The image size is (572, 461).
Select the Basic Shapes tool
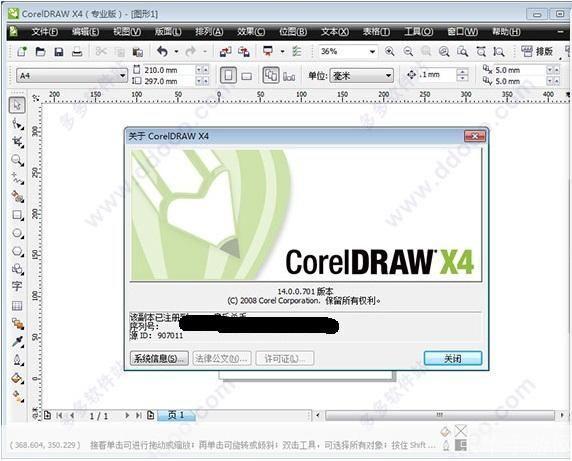click(x=17, y=269)
